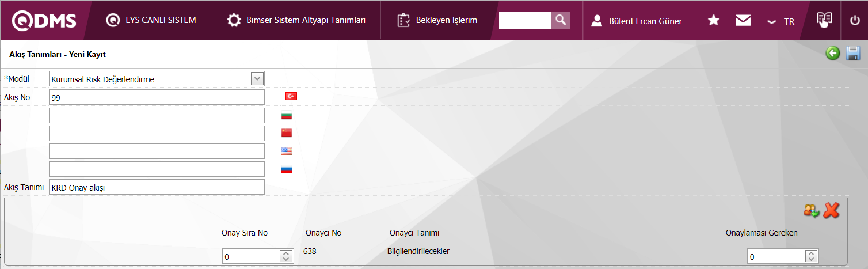The width and height of the screenshot is (868, 269).
Task: Click the Onay Sıra No number field
Action: [251, 256]
